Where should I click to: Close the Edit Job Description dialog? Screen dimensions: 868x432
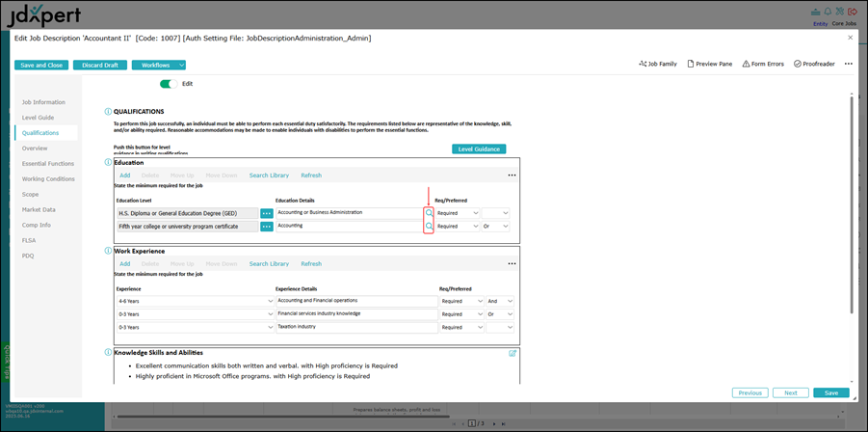click(851, 38)
